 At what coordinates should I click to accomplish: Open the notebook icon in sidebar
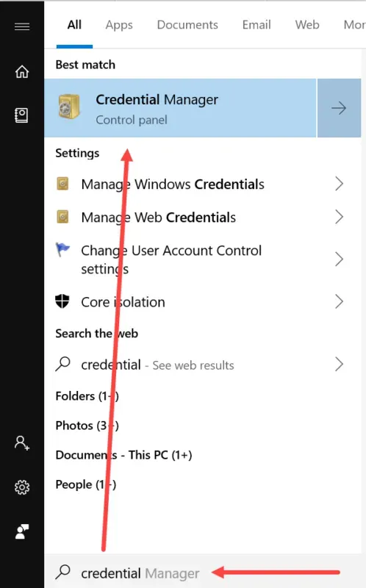coord(21,115)
